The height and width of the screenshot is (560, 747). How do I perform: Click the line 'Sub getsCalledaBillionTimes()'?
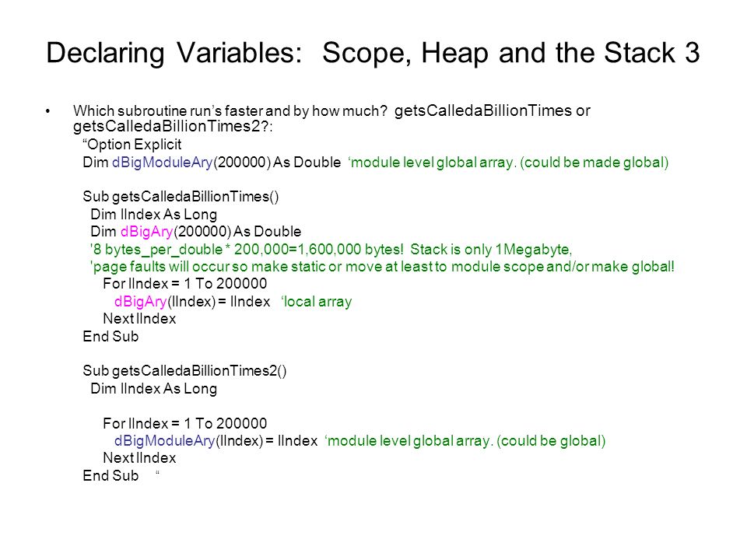click(x=181, y=197)
